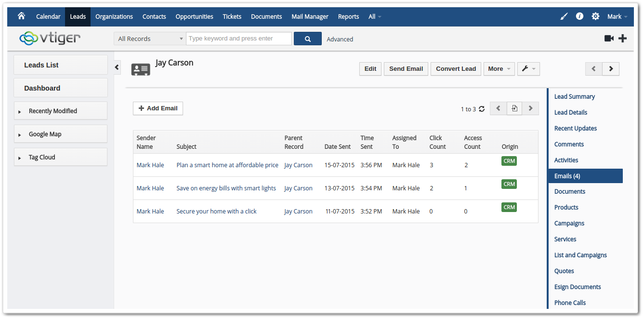Open the Mark user account menu
The width and height of the screenshot is (644, 319).
click(617, 16)
